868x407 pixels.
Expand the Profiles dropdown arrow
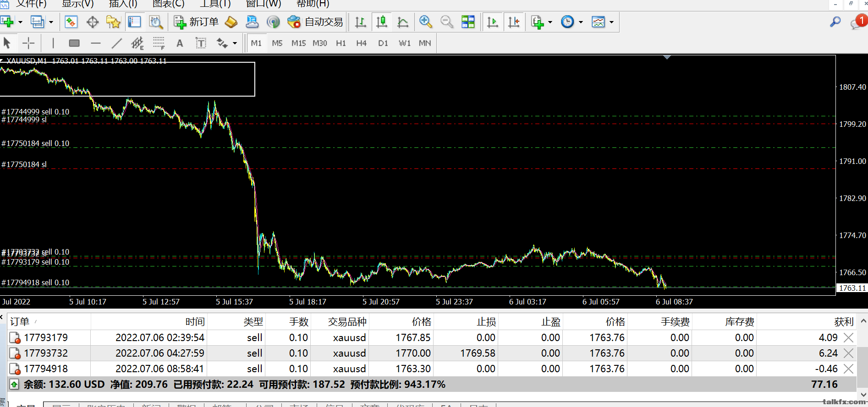(51, 22)
